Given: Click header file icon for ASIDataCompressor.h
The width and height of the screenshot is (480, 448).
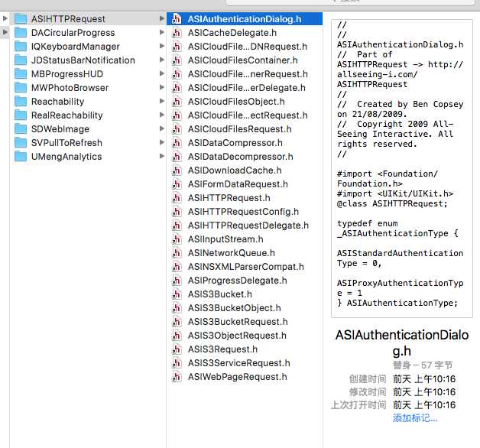Looking at the screenshot, I should click(177, 143).
